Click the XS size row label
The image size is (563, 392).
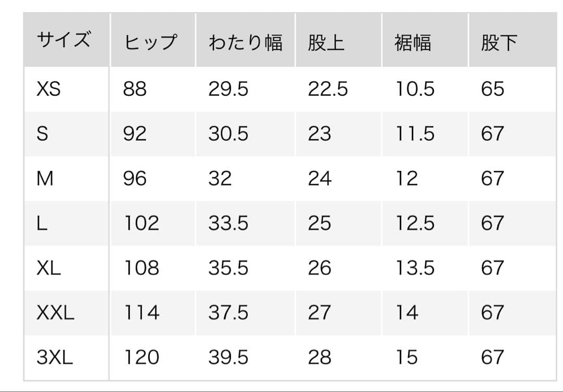tap(48, 89)
